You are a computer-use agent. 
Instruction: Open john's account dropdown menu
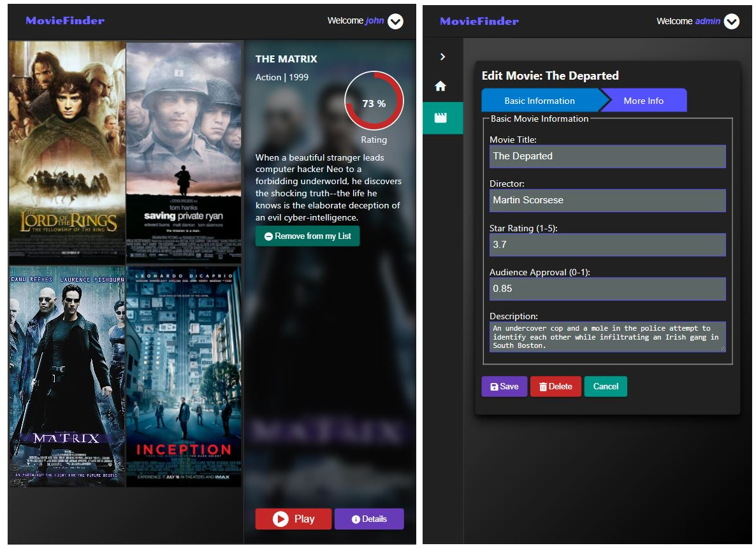point(395,21)
